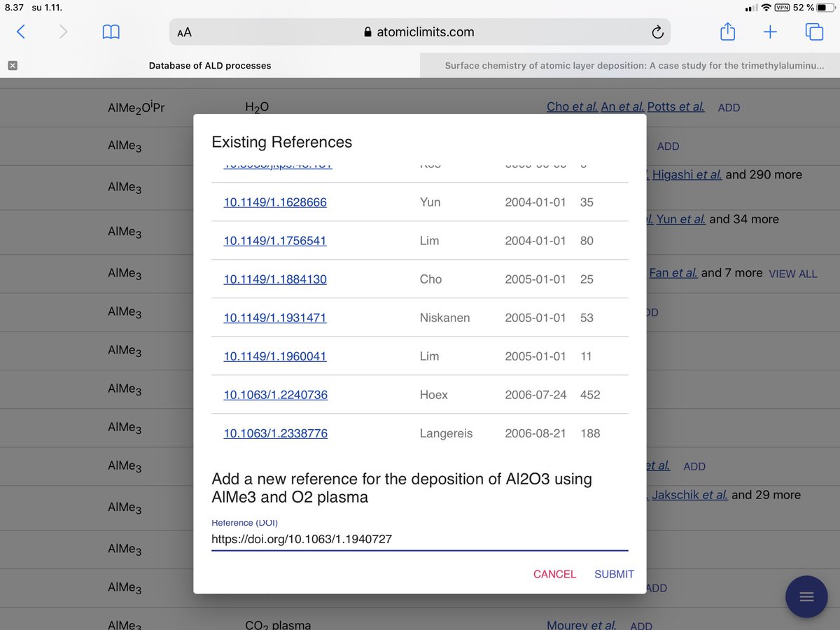Image resolution: width=840 pixels, height=630 pixels.
Task: Open the Higashi et al. reference link
Action: tap(687, 174)
